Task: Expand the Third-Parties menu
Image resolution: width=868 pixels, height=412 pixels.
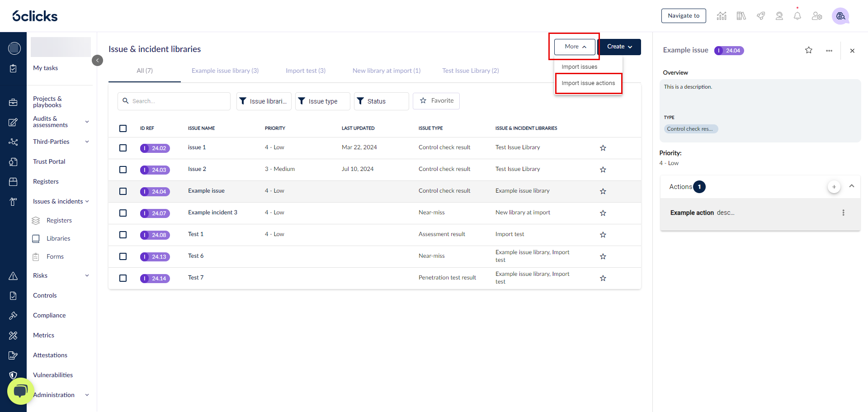Action: 87,142
